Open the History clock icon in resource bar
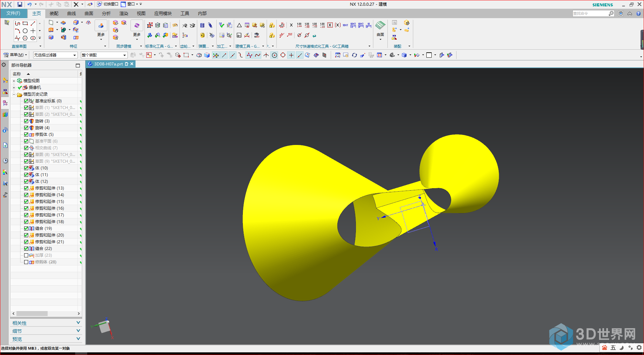The image size is (644, 355). [5, 161]
